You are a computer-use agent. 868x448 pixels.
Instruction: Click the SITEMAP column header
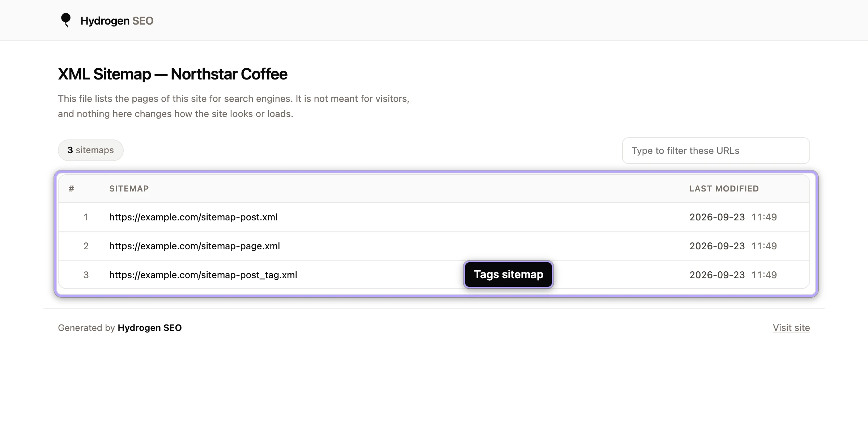click(x=129, y=189)
